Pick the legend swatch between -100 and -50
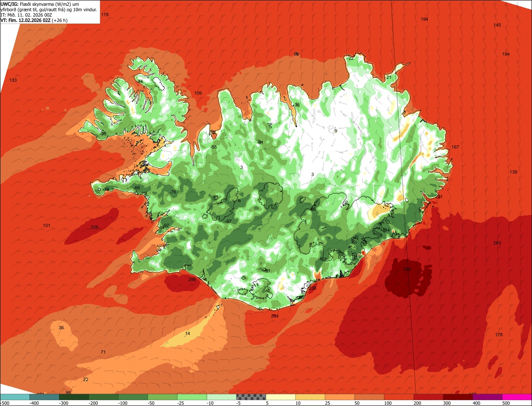532x406 pixels. pyautogui.click(x=133, y=397)
